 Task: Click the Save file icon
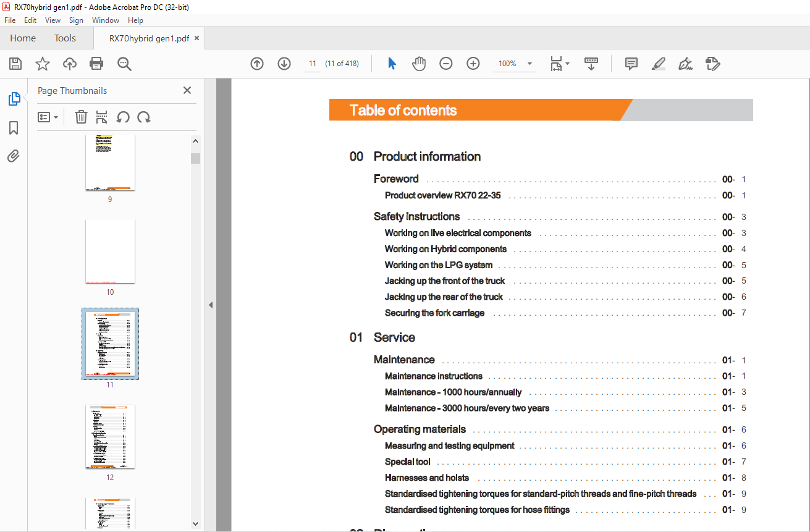click(x=15, y=64)
